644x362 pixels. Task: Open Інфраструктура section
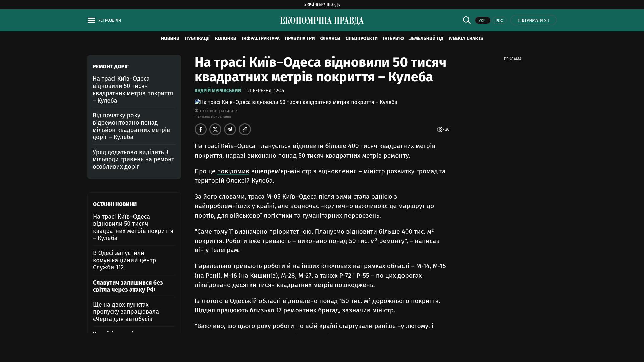coord(261,39)
